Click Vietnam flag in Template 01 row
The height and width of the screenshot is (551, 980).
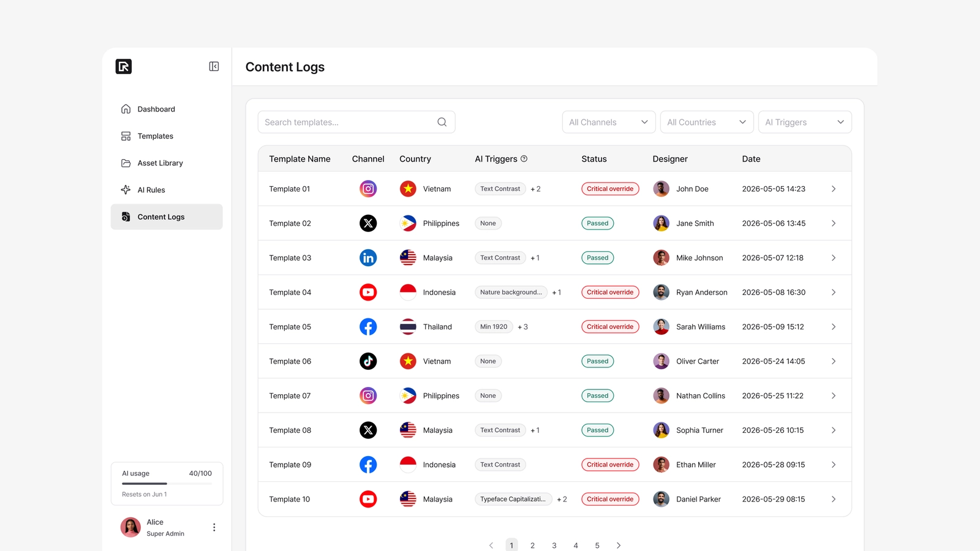point(408,189)
